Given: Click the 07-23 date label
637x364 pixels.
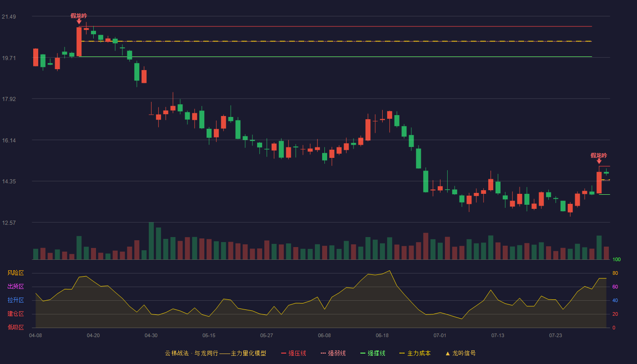Looking at the screenshot, I should (556, 335).
